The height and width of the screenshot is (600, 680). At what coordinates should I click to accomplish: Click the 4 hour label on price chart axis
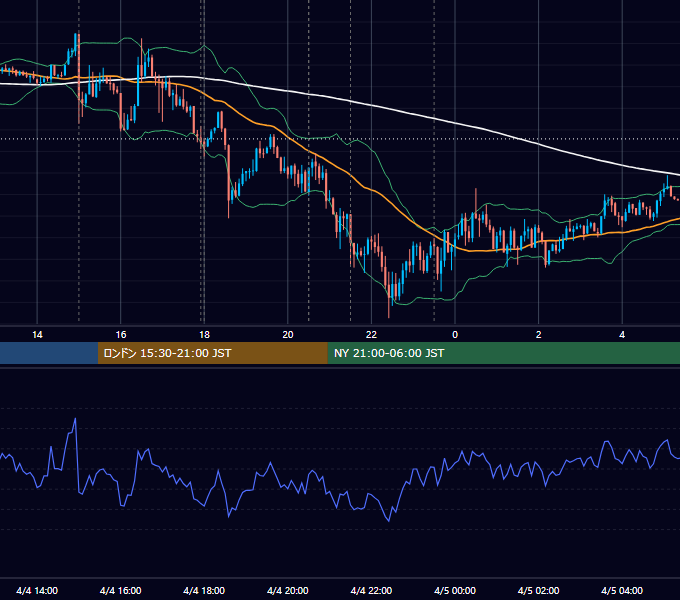click(x=622, y=335)
